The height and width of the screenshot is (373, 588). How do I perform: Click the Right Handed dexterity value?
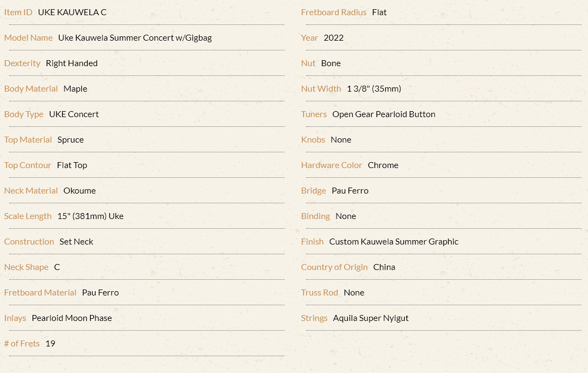point(72,63)
